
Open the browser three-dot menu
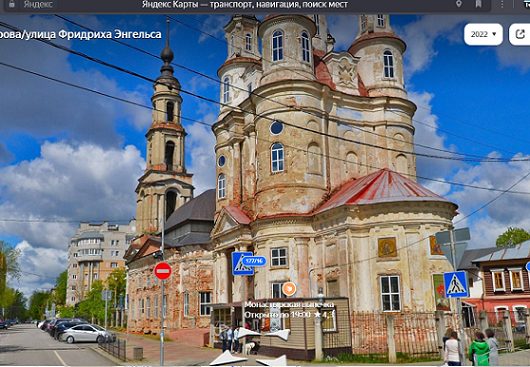(502, 4)
